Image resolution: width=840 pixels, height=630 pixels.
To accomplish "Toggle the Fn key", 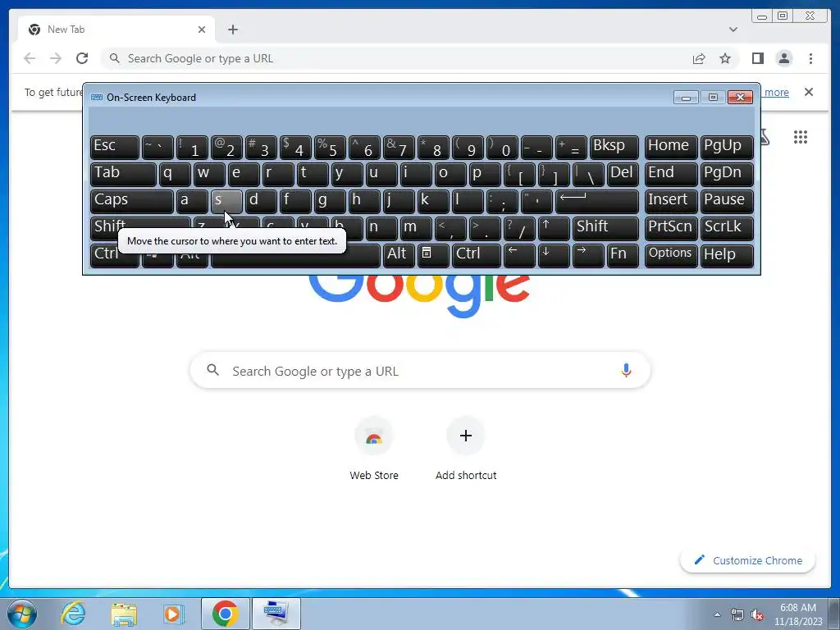I will (623, 256).
